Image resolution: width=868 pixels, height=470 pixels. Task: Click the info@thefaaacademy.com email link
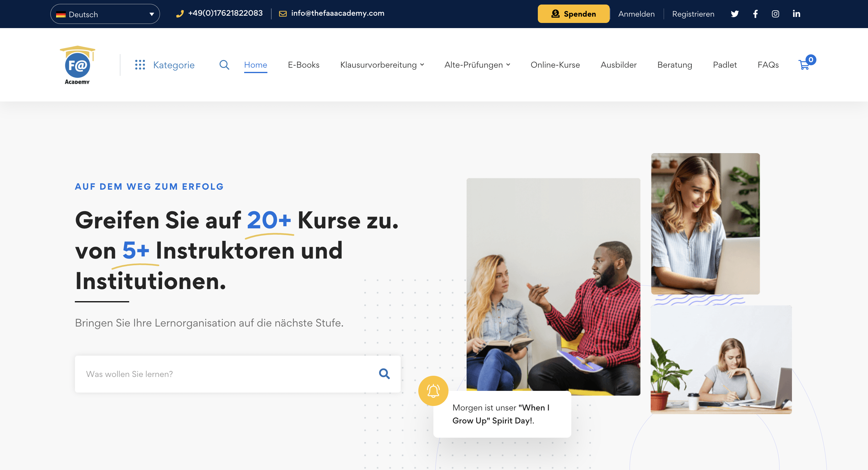[x=337, y=13]
